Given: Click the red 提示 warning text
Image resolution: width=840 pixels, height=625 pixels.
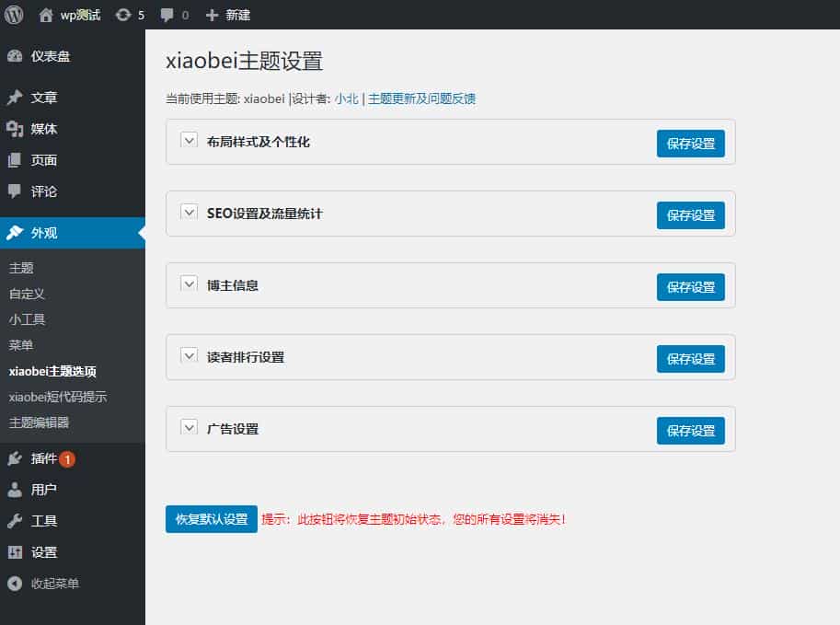Looking at the screenshot, I should coord(414,519).
